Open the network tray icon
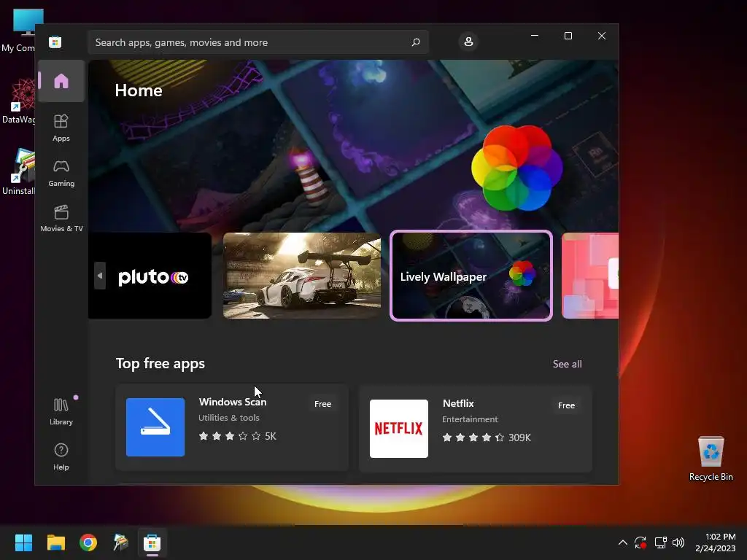Viewport: 747px width, 560px height. point(660,542)
